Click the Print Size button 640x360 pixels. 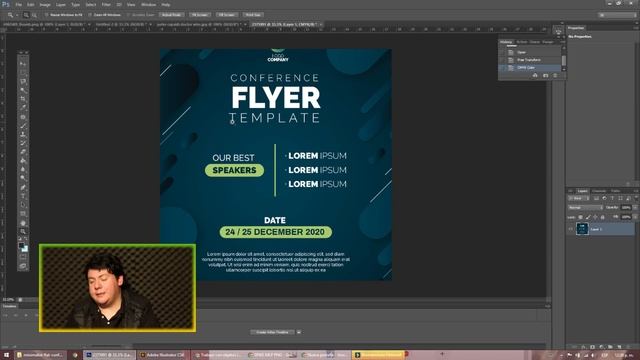click(x=253, y=15)
